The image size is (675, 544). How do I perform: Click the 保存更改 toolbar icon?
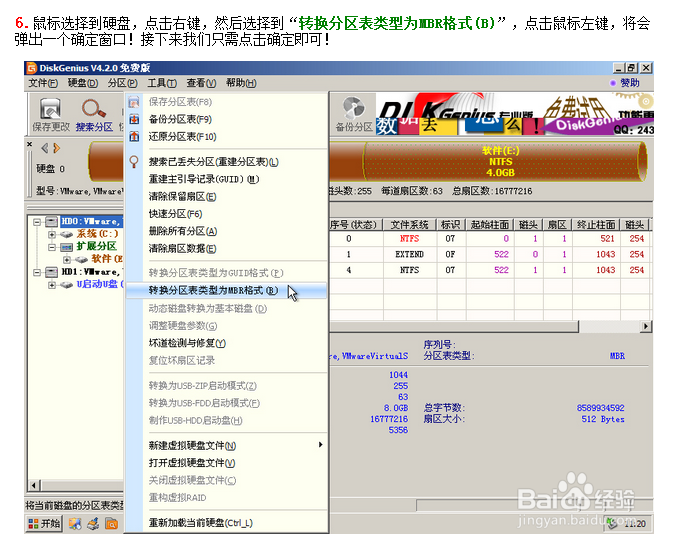(51, 108)
